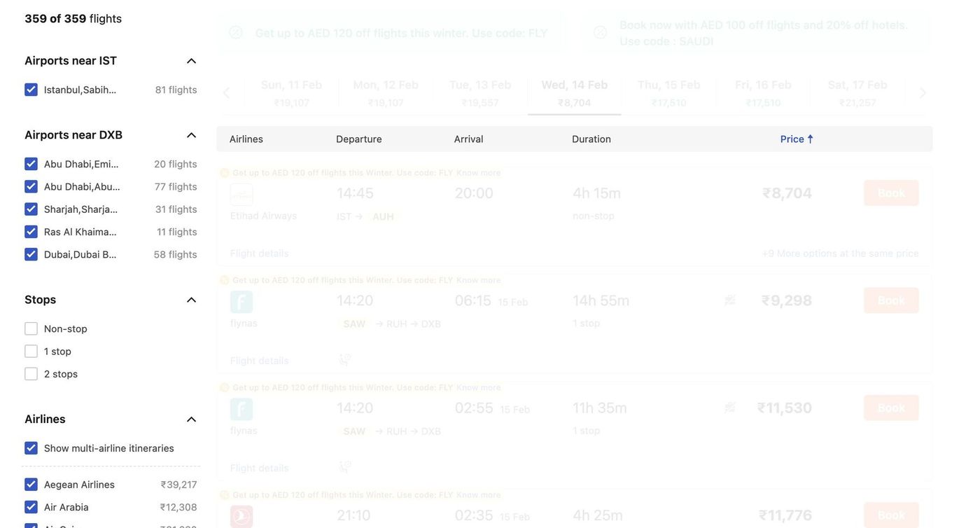Collapse the Stops filter section

pyautogui.click(x=191, y=300)
